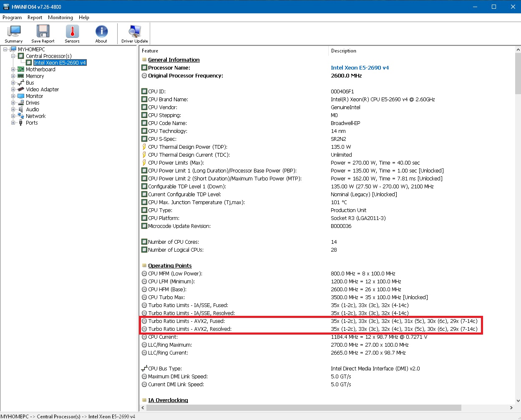Collapse the MYHOMEPC root node

click(x=5, y=50)
